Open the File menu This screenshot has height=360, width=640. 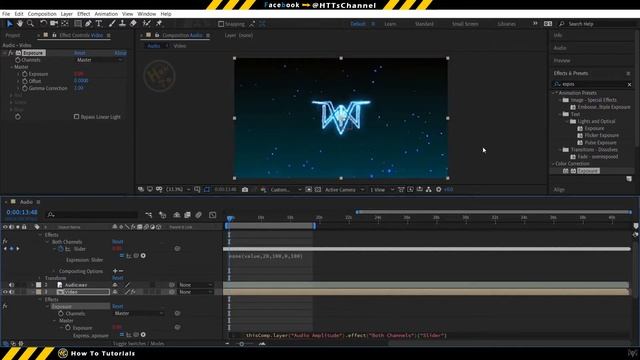pos(6,14)
